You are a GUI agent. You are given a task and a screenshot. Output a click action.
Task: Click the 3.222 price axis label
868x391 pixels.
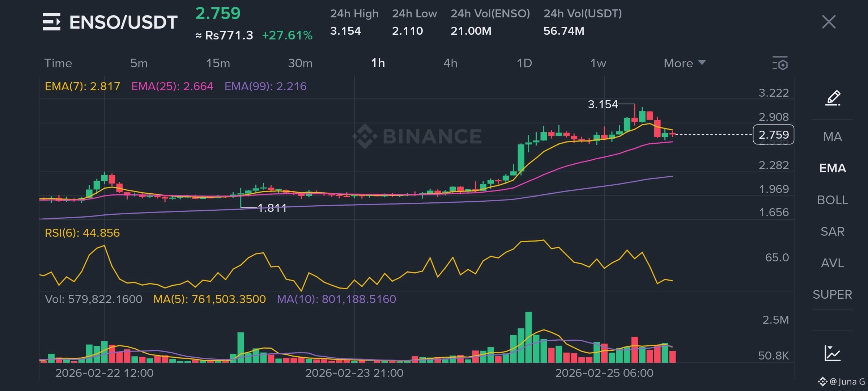(774, 93)
